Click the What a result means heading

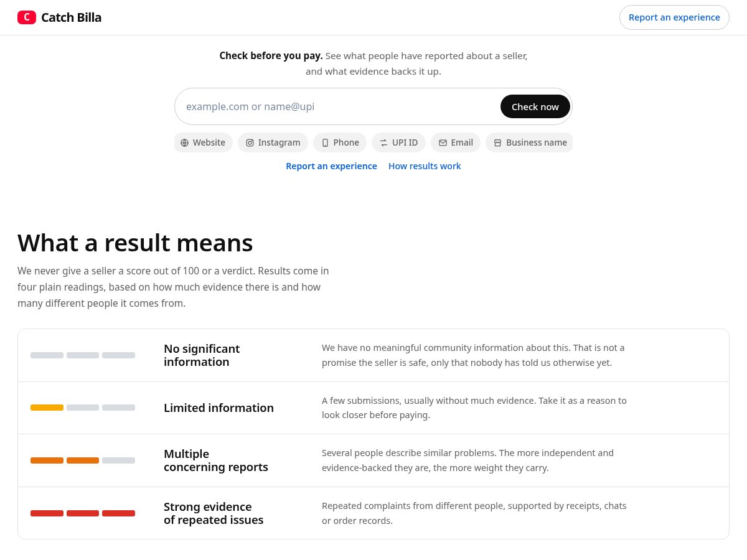[x=135, y=243]
